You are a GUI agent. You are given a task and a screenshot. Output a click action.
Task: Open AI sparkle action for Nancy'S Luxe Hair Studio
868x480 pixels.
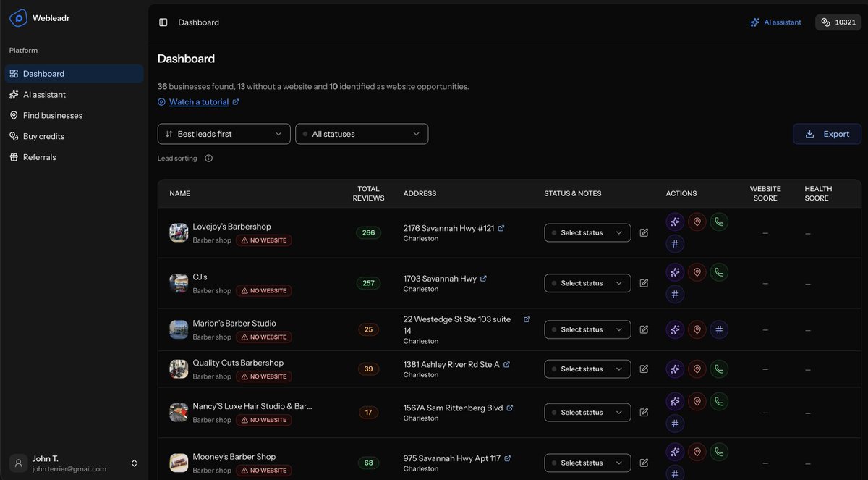pos(675,402)
